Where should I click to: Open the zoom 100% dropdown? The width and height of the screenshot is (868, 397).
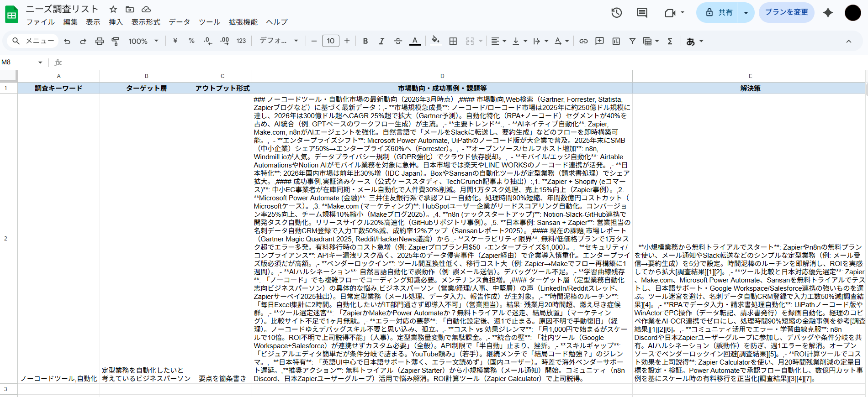[143, 41]
